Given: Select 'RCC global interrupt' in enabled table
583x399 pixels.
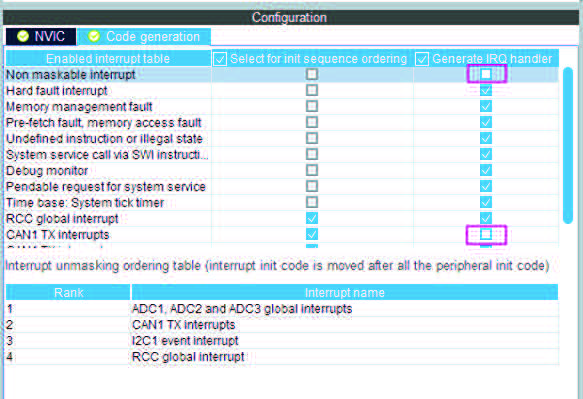Looking at the screenshot, I should point(62,219).
